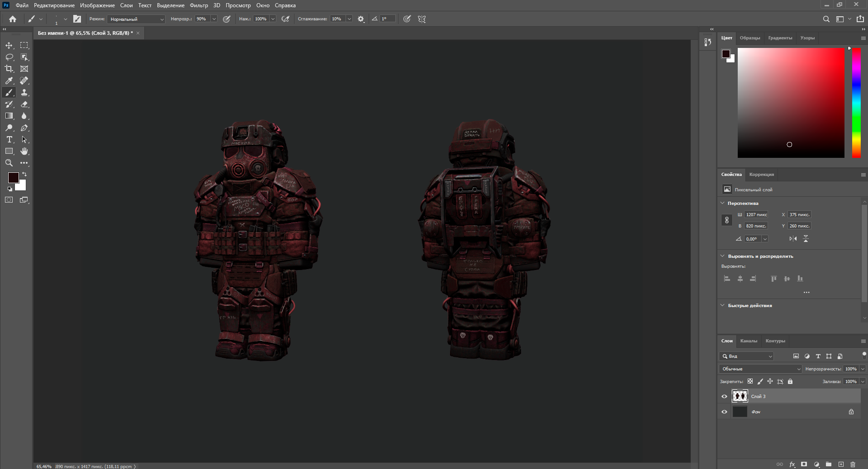Reset default foreground and background colors
This screenshot has width=868, height=469.
(10, 189)
